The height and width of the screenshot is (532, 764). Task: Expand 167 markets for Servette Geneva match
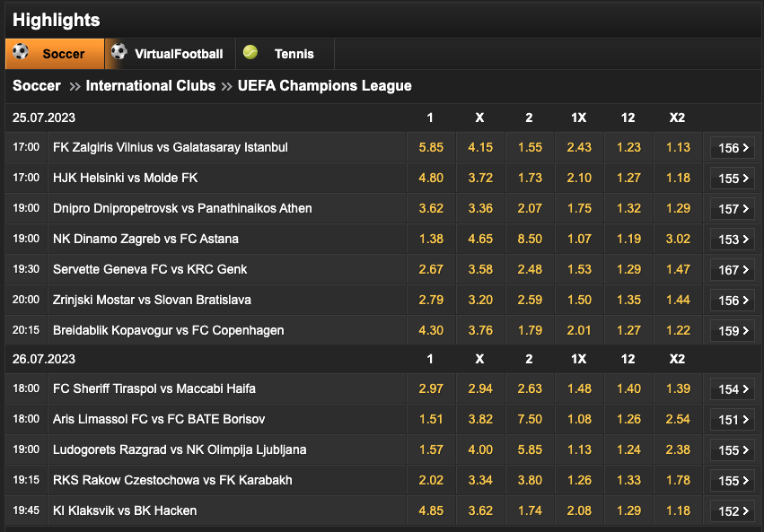point(733,270)
